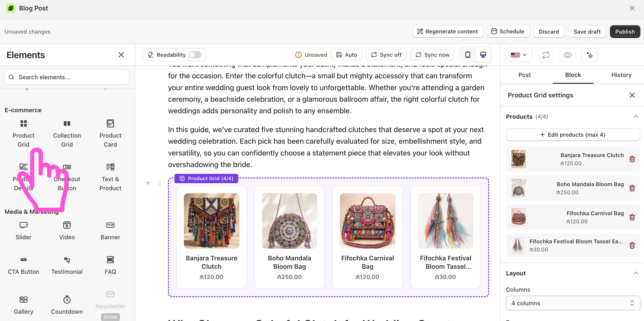644x321 pixels.
Task: Click Save draft
Action: [587, 32]
